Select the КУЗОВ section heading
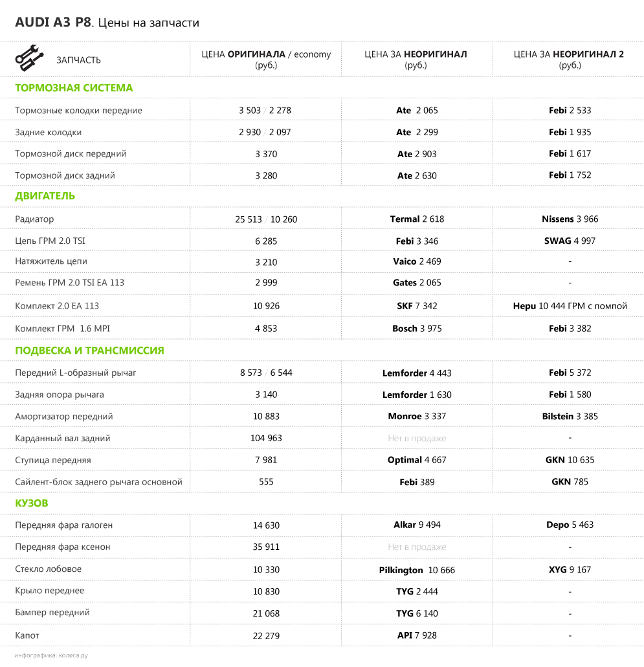Image resolution: width=644 pixels, height=667 pixels. (x=32, y=503)
